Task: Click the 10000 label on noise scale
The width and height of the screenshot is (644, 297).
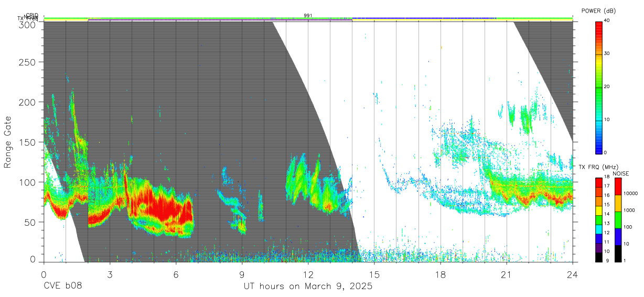Action: coord(630,194)
